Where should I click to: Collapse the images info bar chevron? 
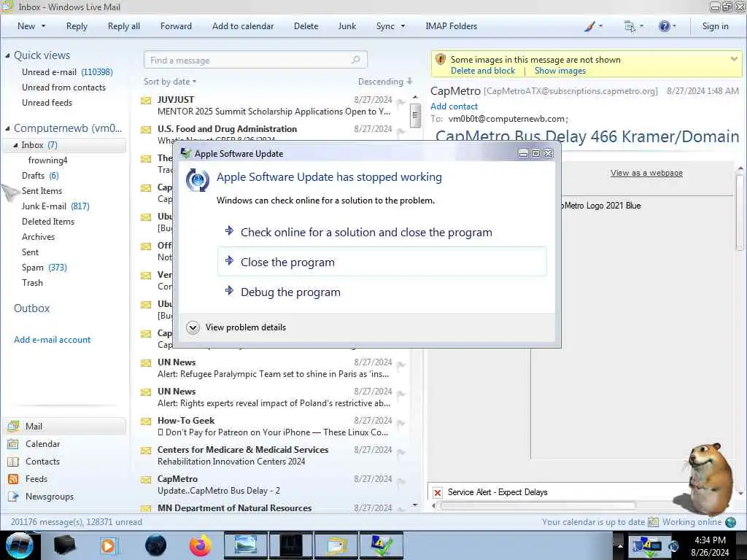coord(734,59)
